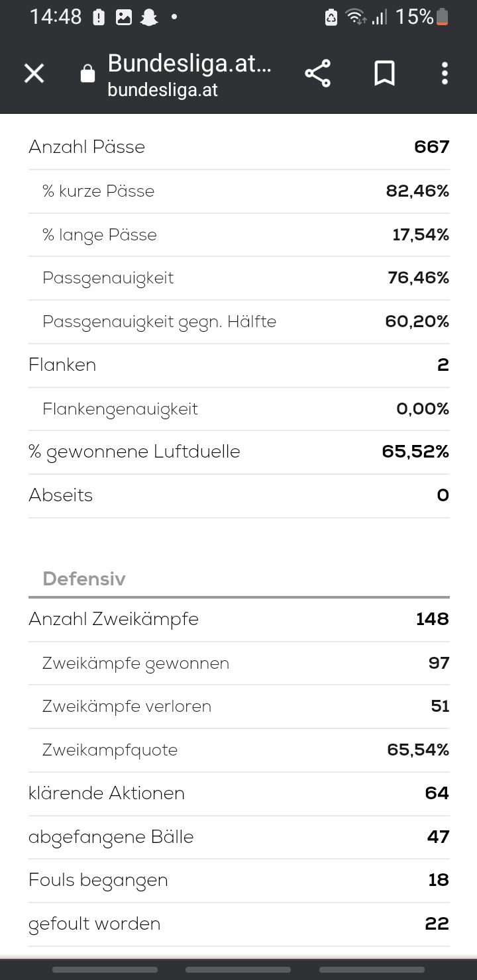477x980 pixels.
Task: Open the three-dot overflow menu
Action: pyautogui.click(x=445, y=73)
